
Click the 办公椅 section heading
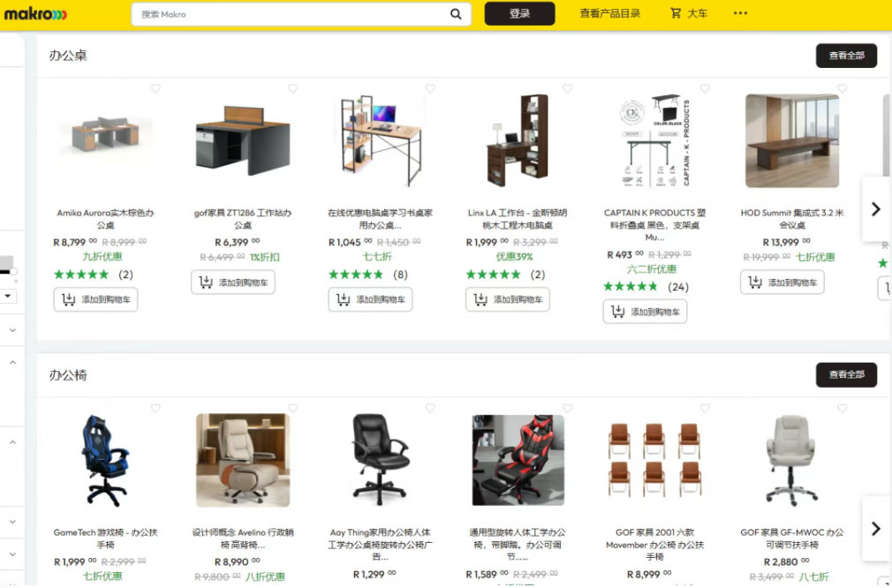pos(68,375)
